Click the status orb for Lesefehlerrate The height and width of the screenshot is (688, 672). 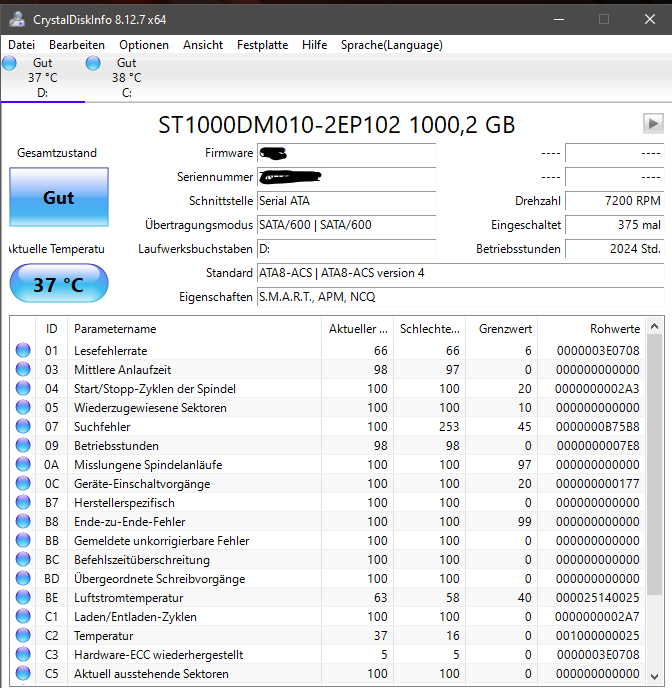[23, 350]
